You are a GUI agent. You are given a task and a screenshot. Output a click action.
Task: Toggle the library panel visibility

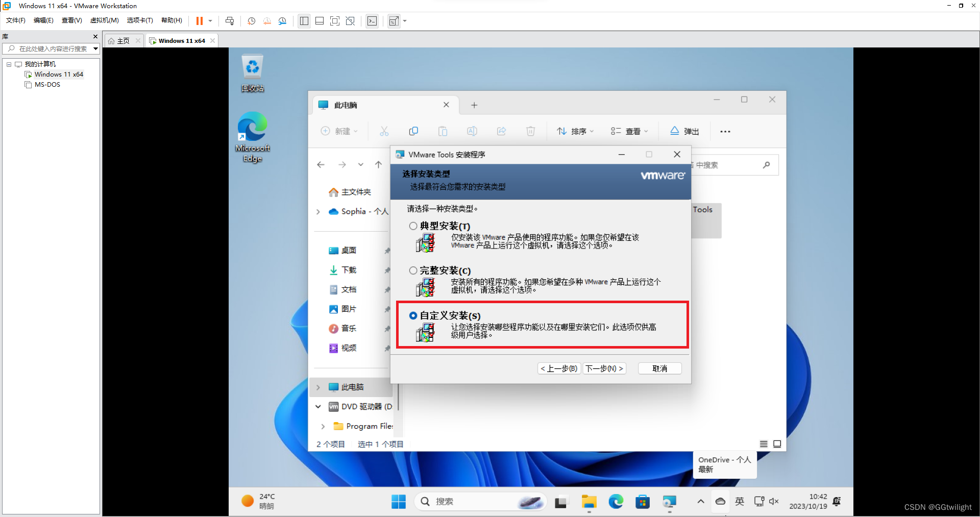tap(304, 21)
